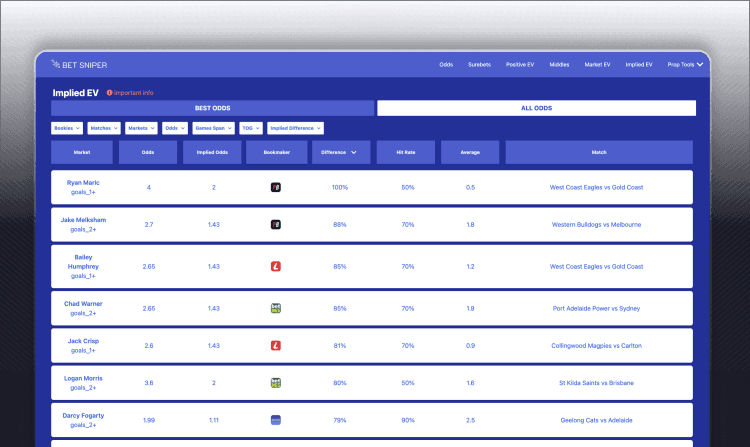
Task: Click bookmaker icon in Bailey Humphrey row
Action: coord(276,266)
